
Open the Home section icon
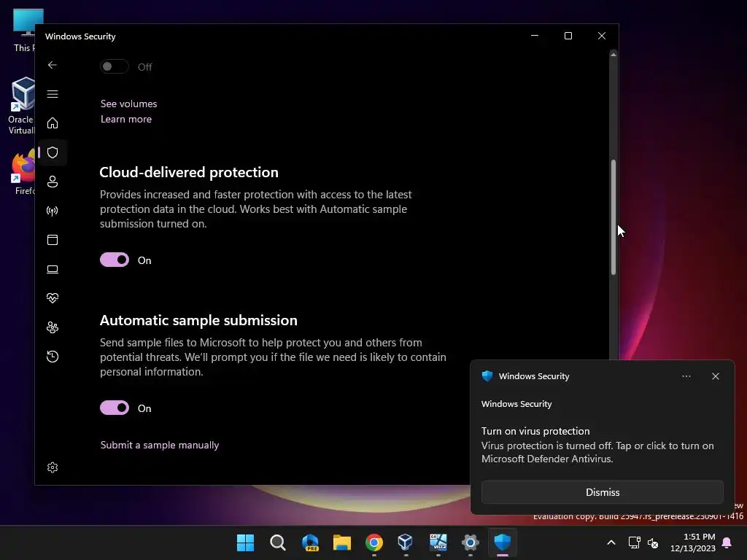tap(53, 123)
